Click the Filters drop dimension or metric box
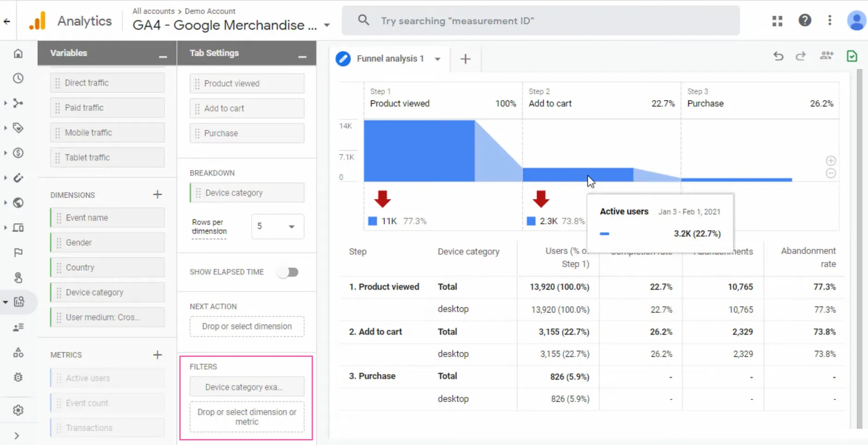Viewport: 868px width, 445px height. (247, 417)
